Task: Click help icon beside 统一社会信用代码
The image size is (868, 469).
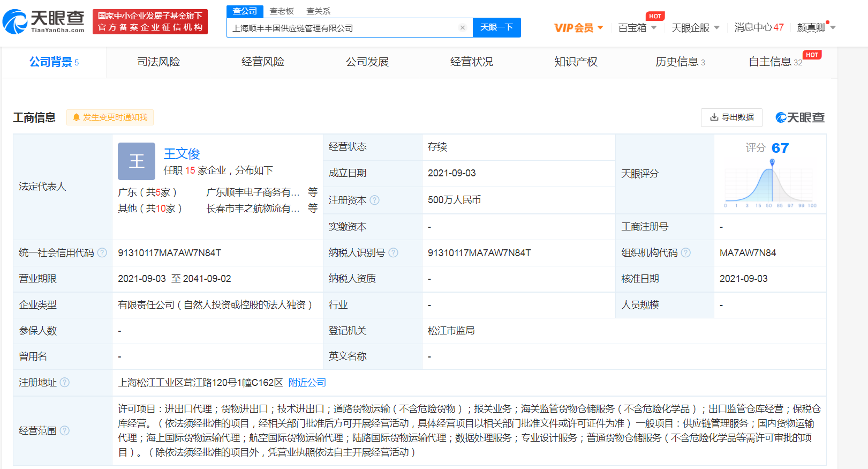Action: 102,252
